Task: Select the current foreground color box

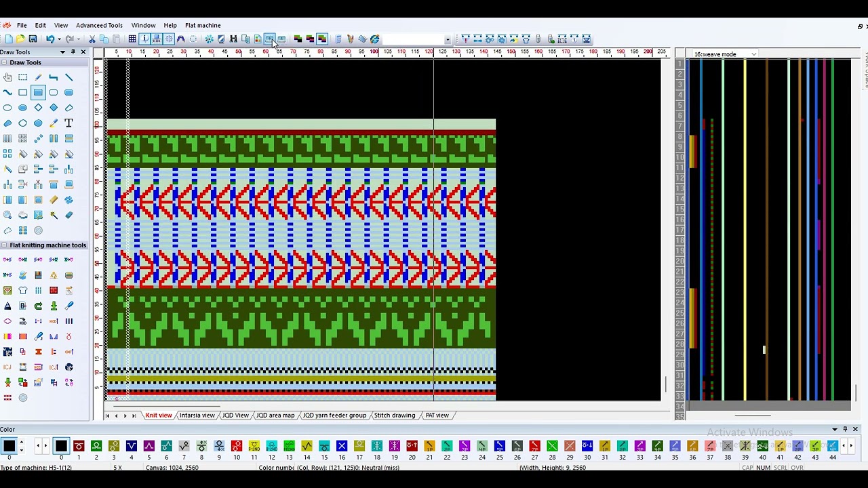Action: 9,445
